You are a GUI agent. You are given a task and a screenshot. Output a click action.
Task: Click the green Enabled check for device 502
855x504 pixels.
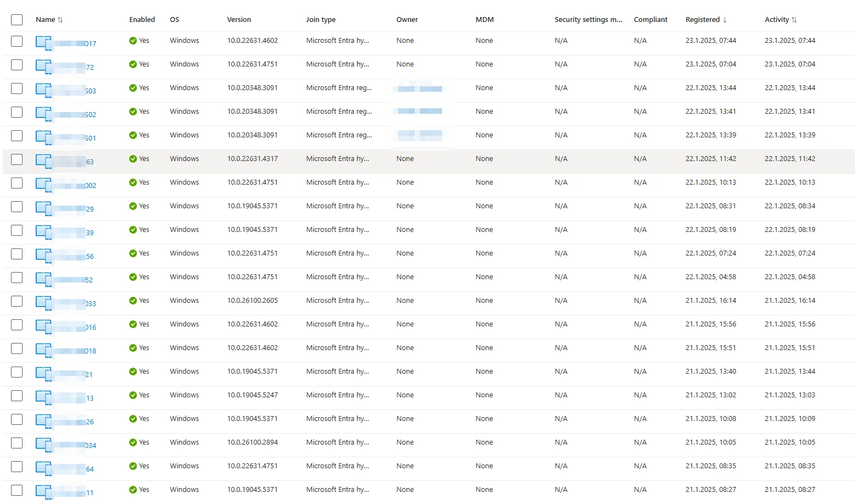tap(133, 112)
